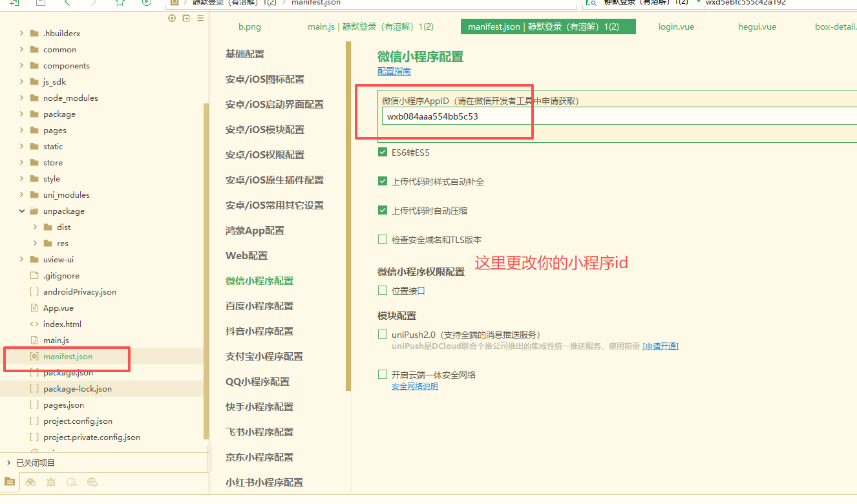Switch to the login.vue tab
This screenshot has width=857, height=504.
(x=677, y=26)
